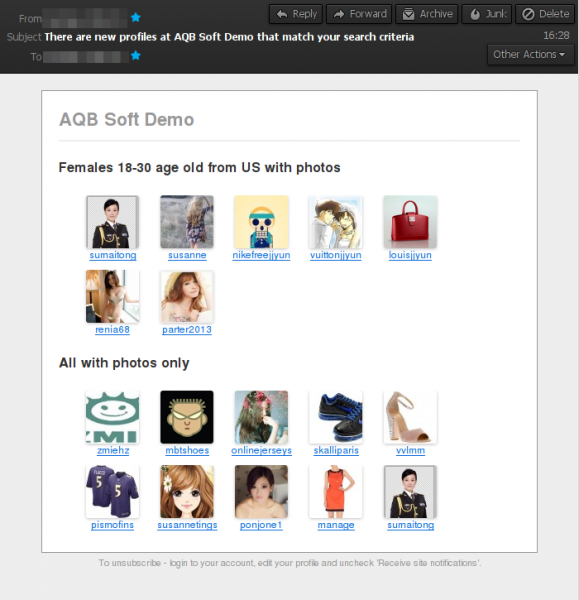Open the nikefreejjyun profile link
Screen dimensions: 579x600
[261, 255]
